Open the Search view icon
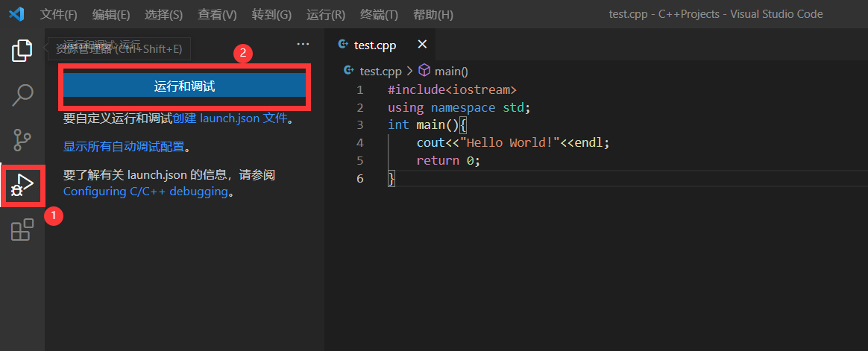This screenshot has width=868, height=351. 22,95
